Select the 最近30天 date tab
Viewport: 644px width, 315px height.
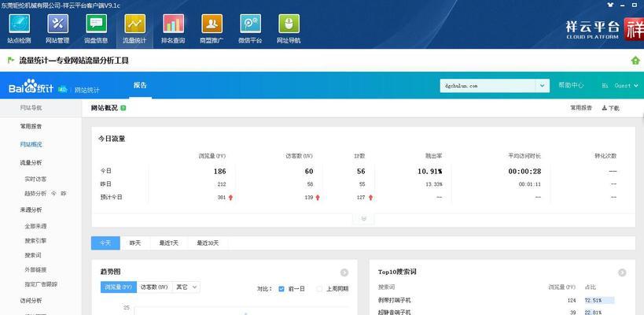pyautogui.click(x=208, y=243)
